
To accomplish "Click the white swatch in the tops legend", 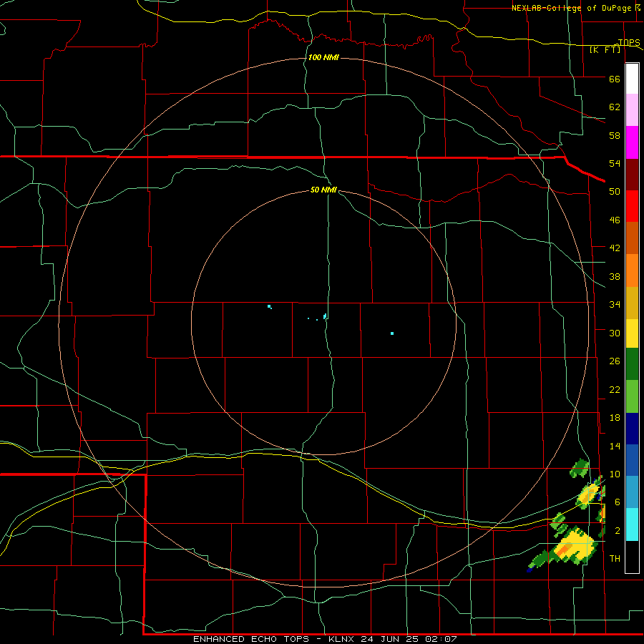I will point(632,79).
